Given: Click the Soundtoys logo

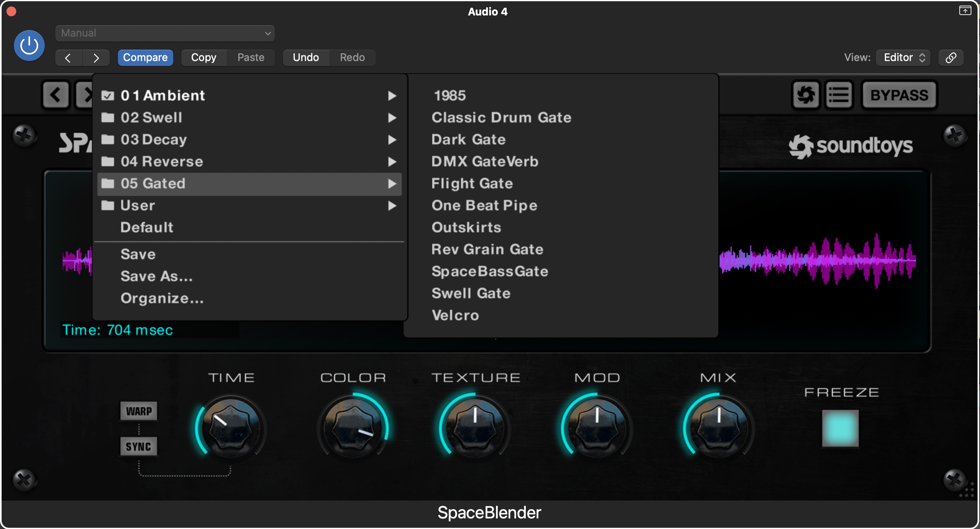Looking at the screenshot, I should pos(851,146).
